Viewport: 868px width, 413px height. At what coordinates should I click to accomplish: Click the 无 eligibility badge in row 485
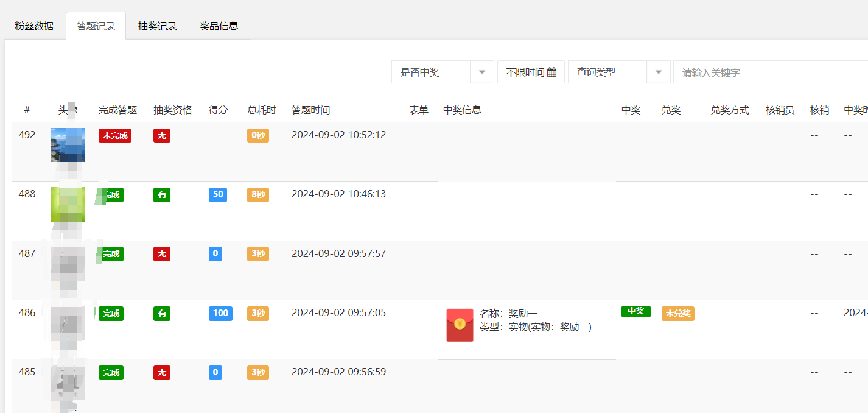click(x=162, y=373)
